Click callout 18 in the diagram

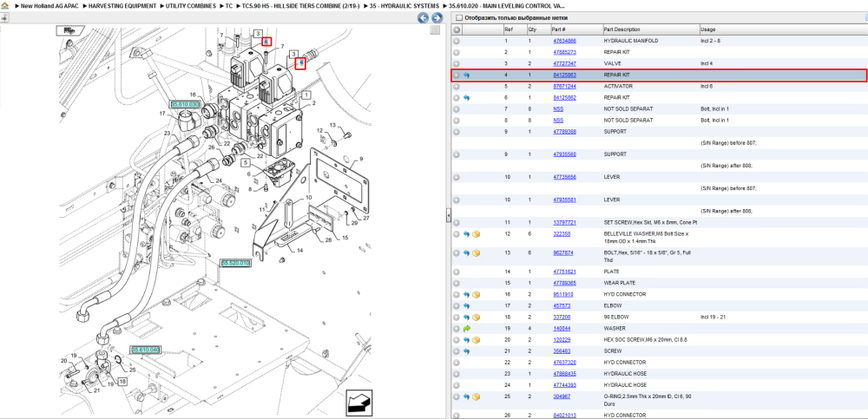click(122, 382)
